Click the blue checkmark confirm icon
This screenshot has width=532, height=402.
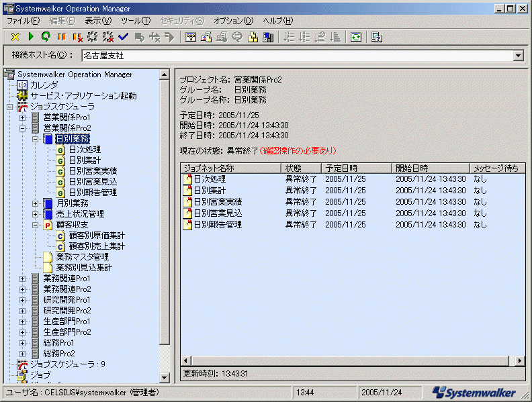point(123,37)
